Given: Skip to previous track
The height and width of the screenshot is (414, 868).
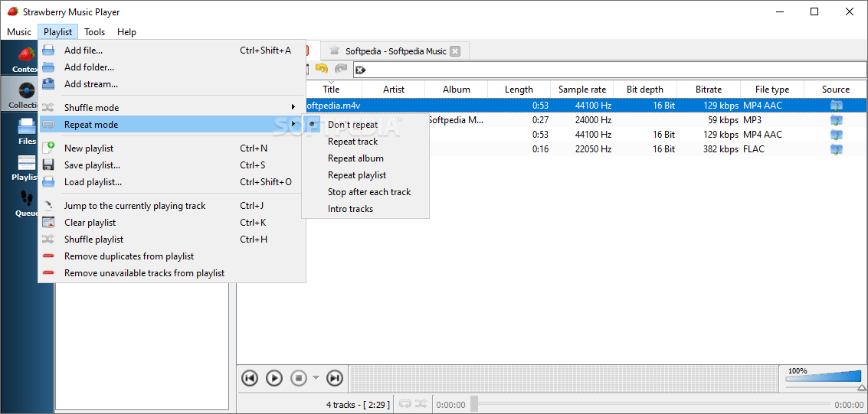Looking at the screenshot, I should click(x=250, y=378).
